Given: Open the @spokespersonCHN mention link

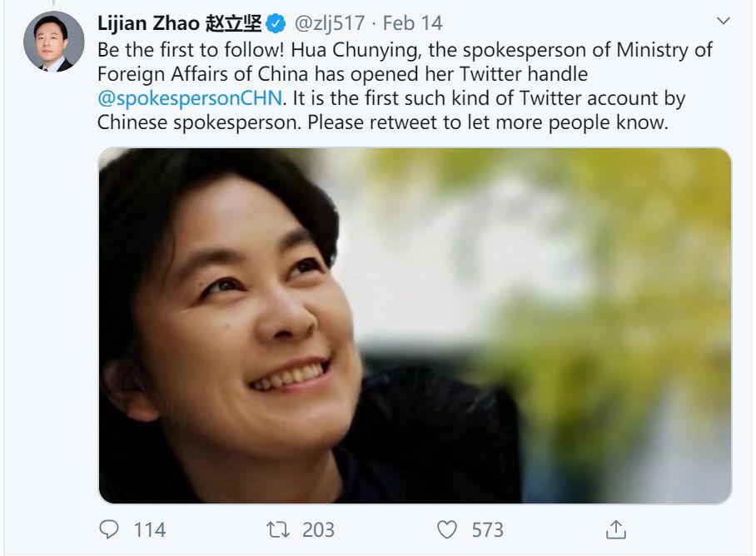Looking at the screenshot, I should [191, 98].
